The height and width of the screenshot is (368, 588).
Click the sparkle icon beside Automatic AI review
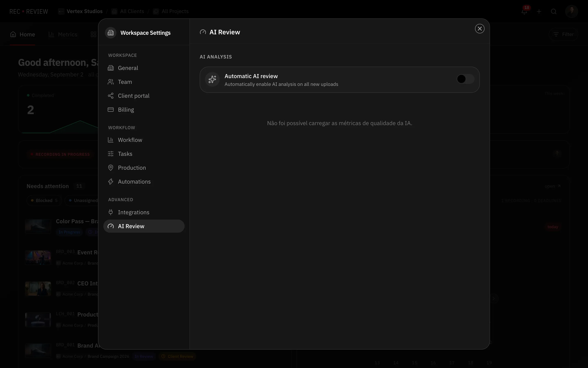point(212,79)
